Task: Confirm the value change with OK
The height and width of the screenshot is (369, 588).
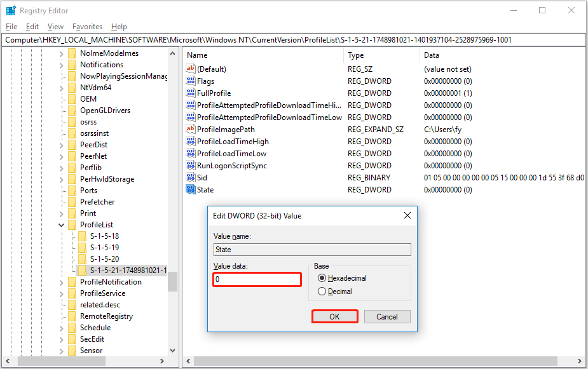Action: (x=335, y=316)
